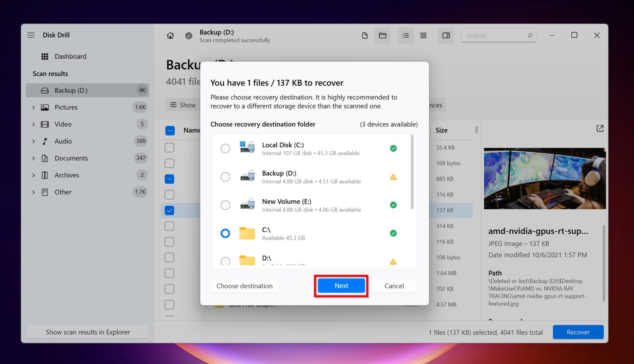Click the gaming setup preview thumbnail
This screenshot has width=634, height=364.
coord(545,179)
